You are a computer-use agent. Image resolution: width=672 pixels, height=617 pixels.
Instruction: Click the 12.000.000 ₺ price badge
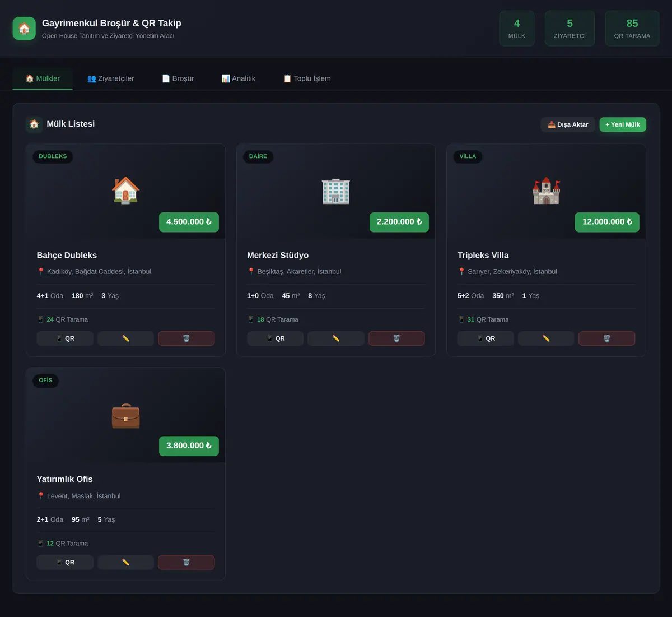pos(607,222)
